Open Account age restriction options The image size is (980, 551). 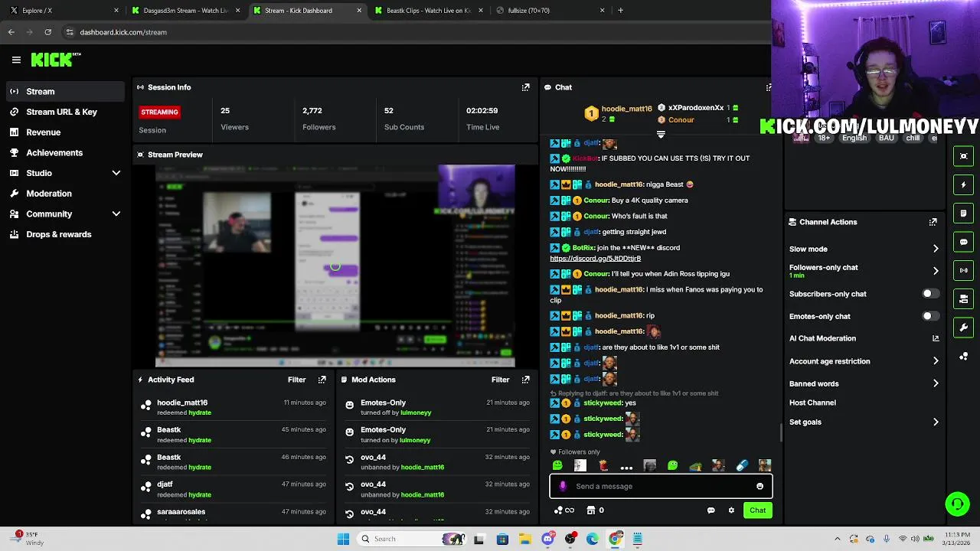tap(936, 361)
